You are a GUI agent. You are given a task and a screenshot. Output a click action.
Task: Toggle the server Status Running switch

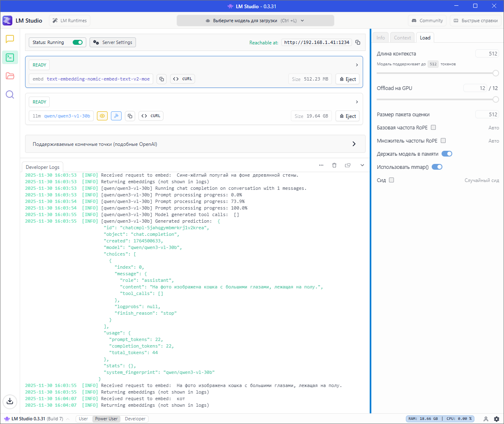[x=77, y=42]
